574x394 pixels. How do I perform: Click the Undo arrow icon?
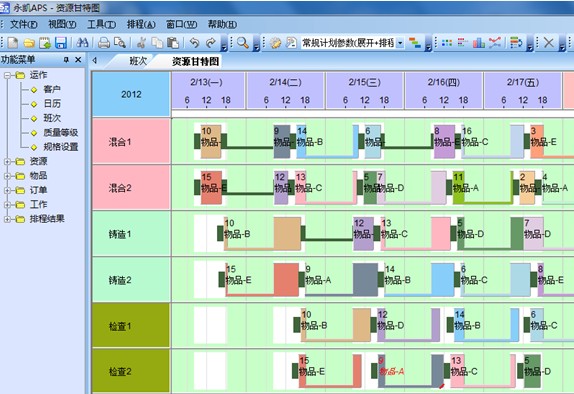(x=194, y=43)
